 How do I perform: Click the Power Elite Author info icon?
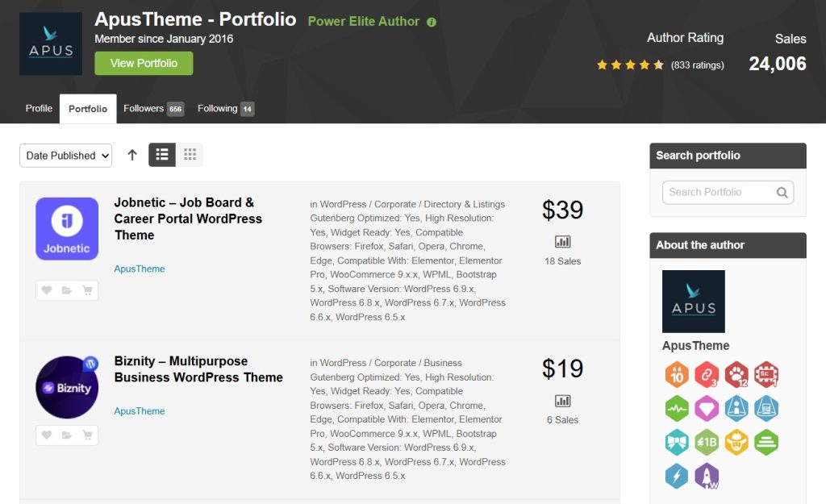click(432, 22)
